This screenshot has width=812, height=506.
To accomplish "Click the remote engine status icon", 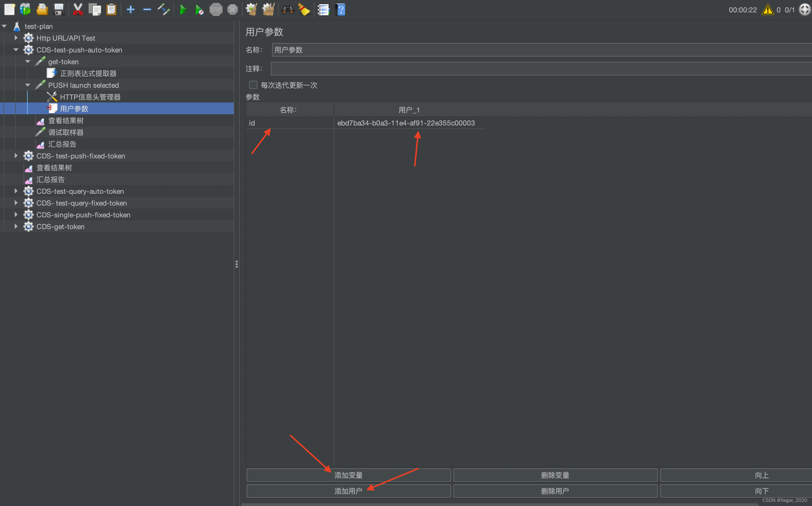I will [x=805, y=9].
